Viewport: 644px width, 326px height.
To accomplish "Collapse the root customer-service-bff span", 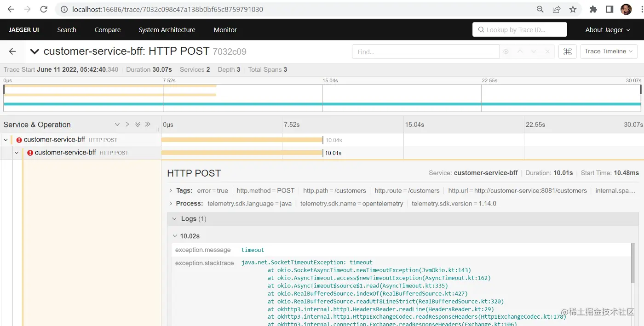I will (x=6, y=140).
